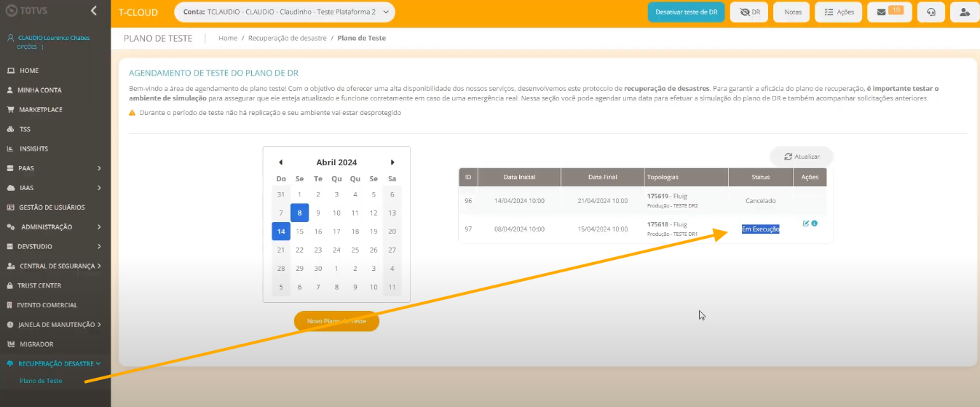The image size is (980, 407).
Task: Click the INSIGHTS chart icon
Action: pos(10,149)
